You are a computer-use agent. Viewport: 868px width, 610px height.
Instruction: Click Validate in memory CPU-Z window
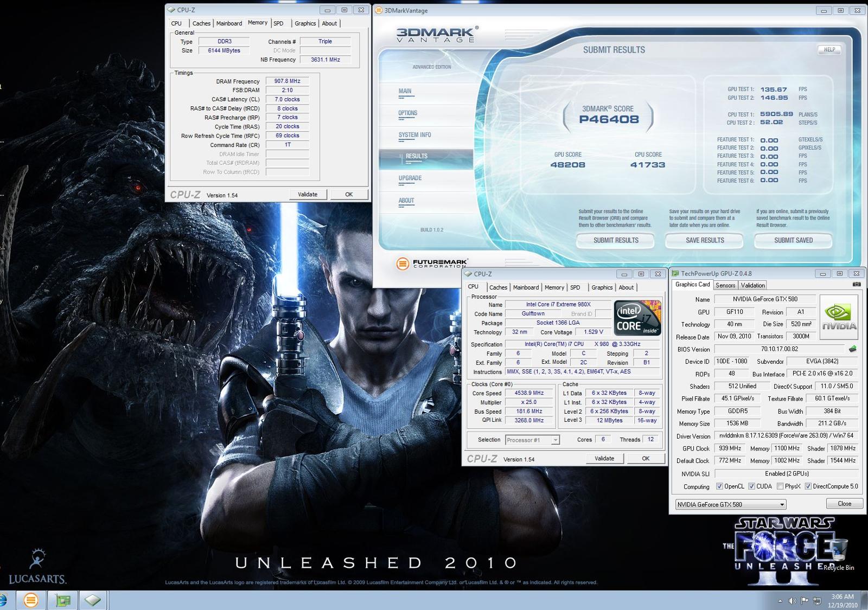(308, 194)
